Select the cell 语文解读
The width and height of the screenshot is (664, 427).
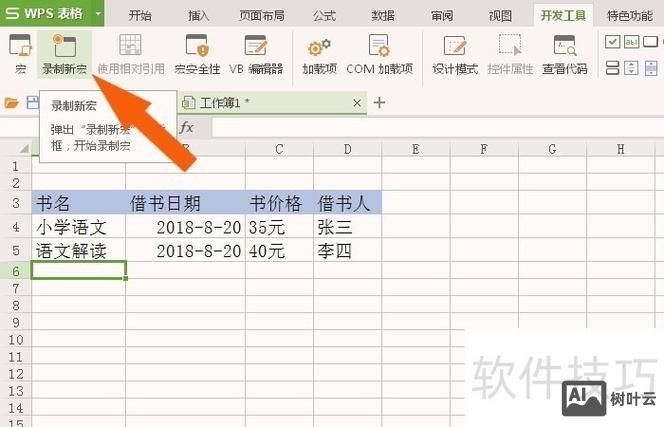(78, 250)
